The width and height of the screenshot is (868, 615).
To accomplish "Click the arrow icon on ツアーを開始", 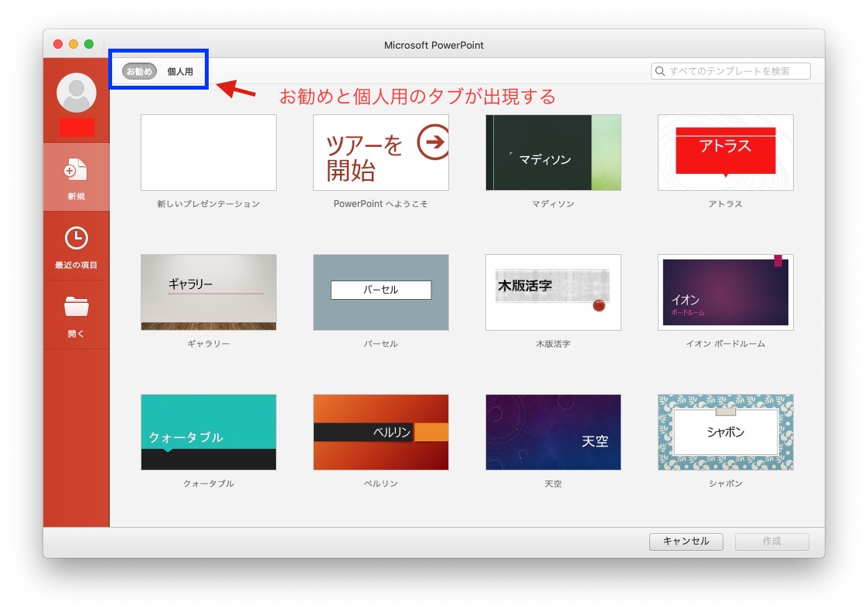I will tap(434, 142).
